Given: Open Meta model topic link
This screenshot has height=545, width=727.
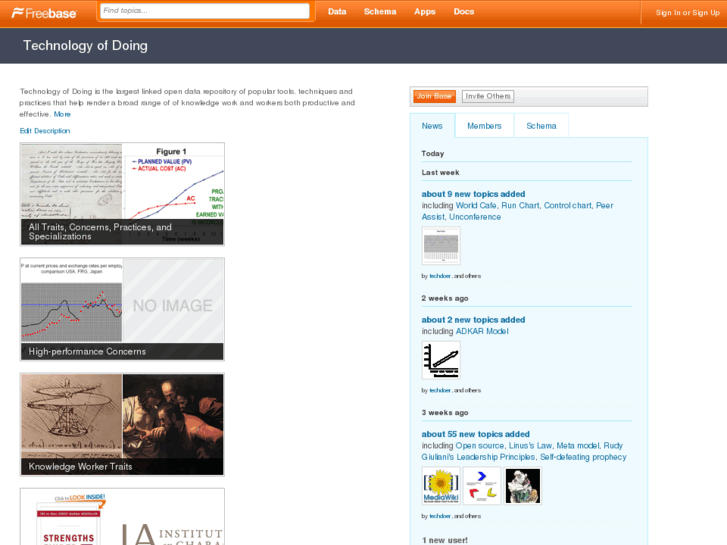Looking at the screenshot, I should tap(578, 446).
